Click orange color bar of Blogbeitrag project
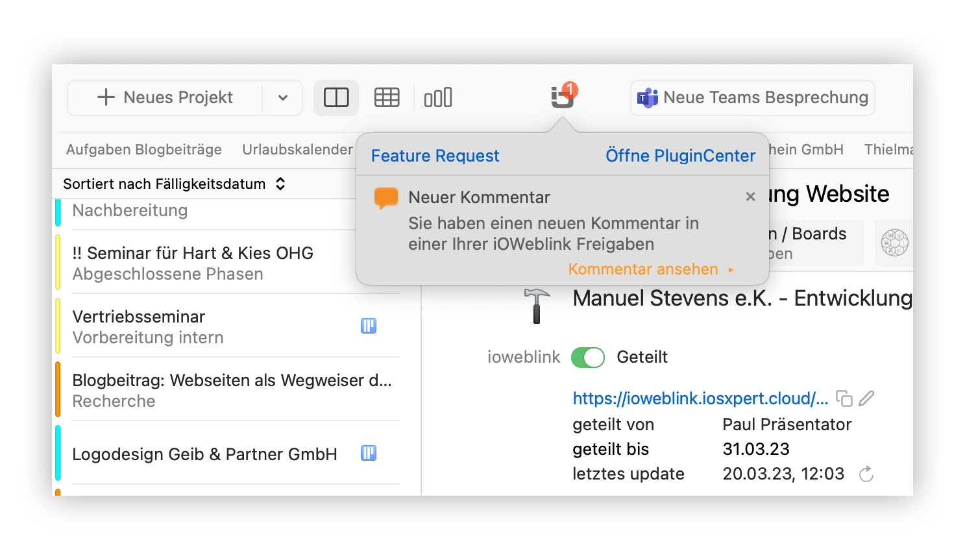 [x=58, y=389]
